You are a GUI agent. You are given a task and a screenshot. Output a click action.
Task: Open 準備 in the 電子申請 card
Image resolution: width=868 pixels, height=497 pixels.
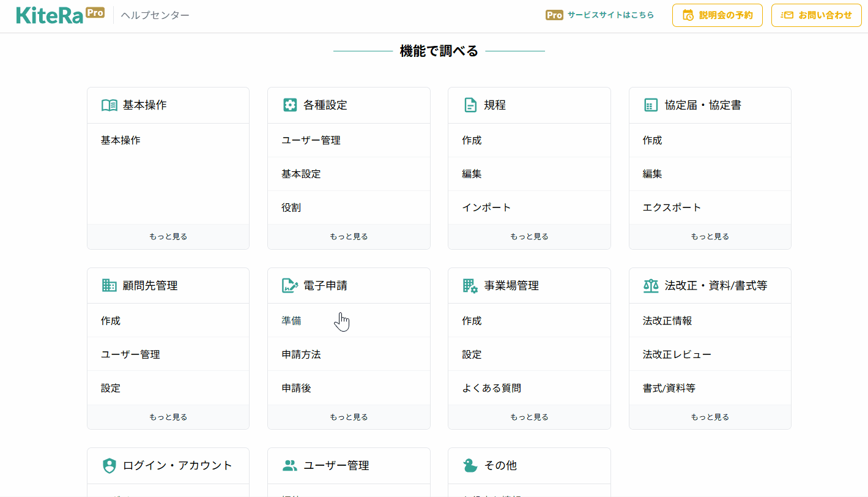pyautogui.click(x=291, y=321)
